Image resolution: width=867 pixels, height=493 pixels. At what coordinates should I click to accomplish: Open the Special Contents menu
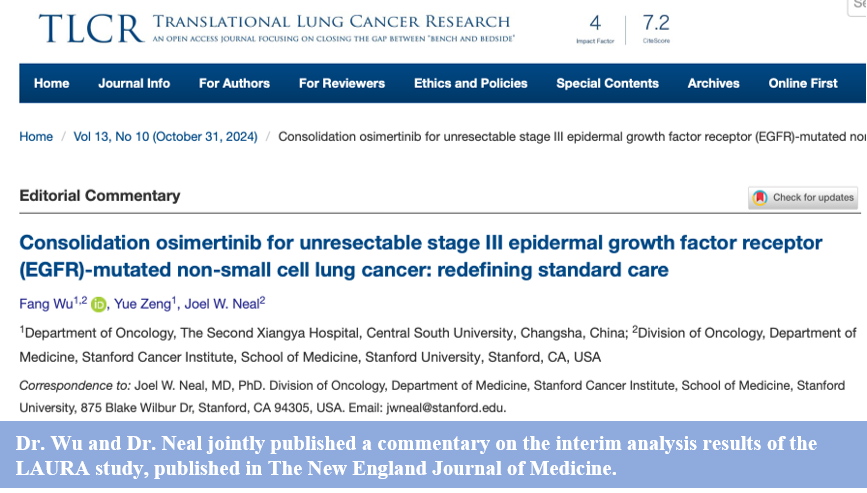[x=607, y=84]
